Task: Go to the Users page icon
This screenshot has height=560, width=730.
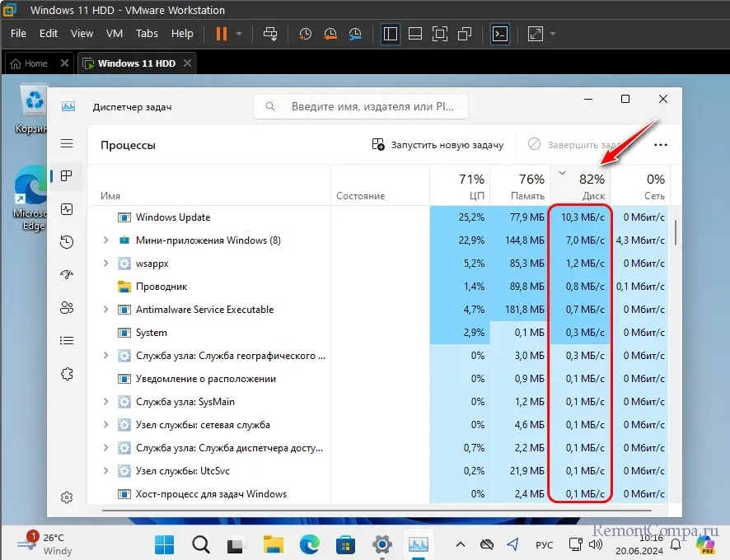Action: (x=67, y=308)
